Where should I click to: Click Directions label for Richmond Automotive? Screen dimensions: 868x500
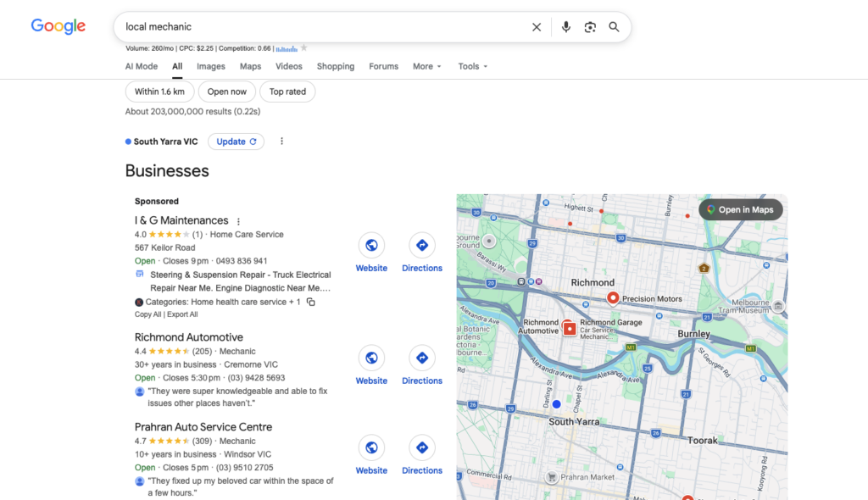pos(422,381)
